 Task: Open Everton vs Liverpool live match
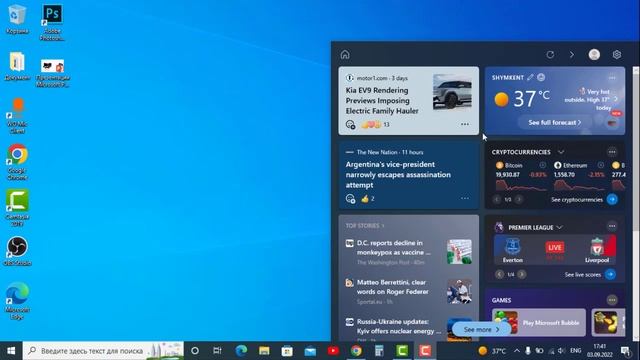coord(555,250)
